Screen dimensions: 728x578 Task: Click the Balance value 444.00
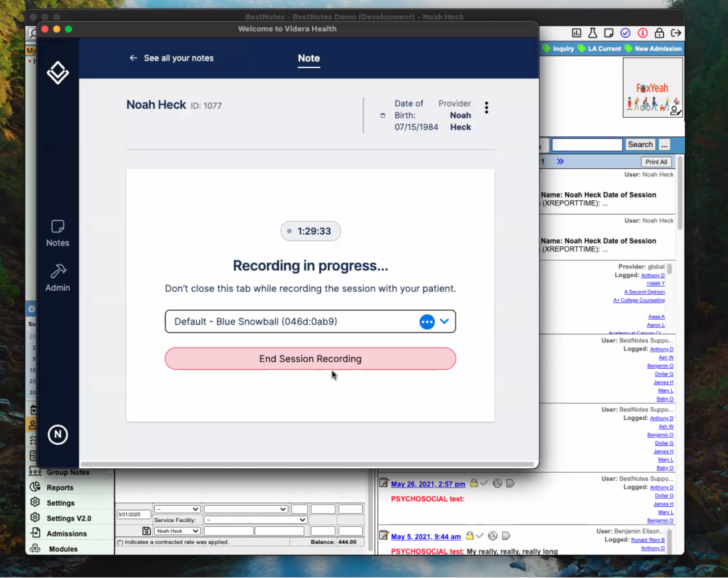pyautogui.click(x=348, y=542)
